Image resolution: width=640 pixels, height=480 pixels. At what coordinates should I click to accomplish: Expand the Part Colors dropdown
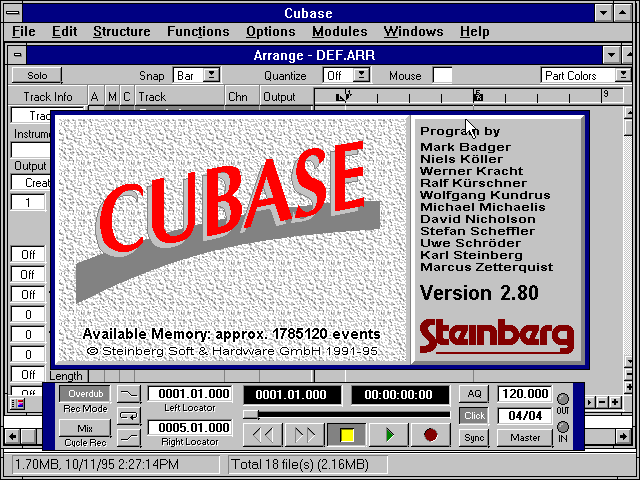click(623, 75)
